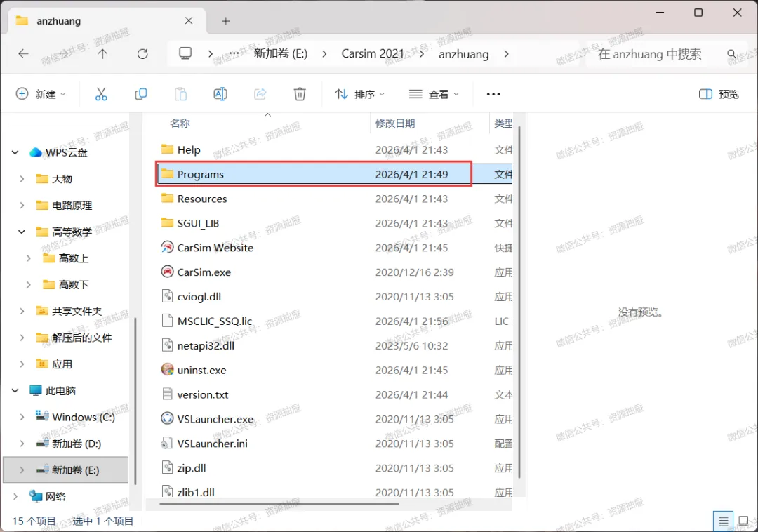
Task: Open the three-dot more options menu
Action: [493, 94]
